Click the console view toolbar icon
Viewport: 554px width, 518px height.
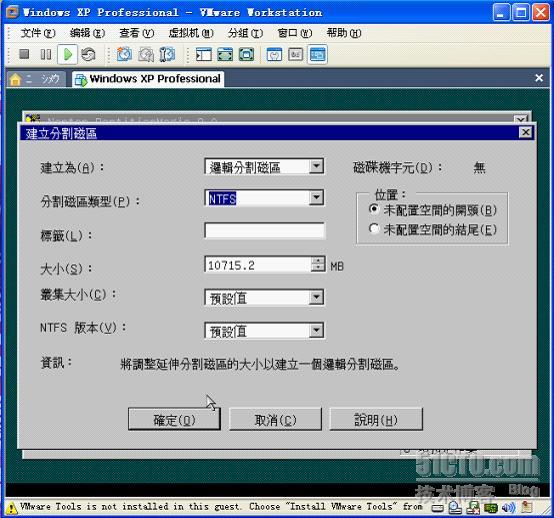317,54
